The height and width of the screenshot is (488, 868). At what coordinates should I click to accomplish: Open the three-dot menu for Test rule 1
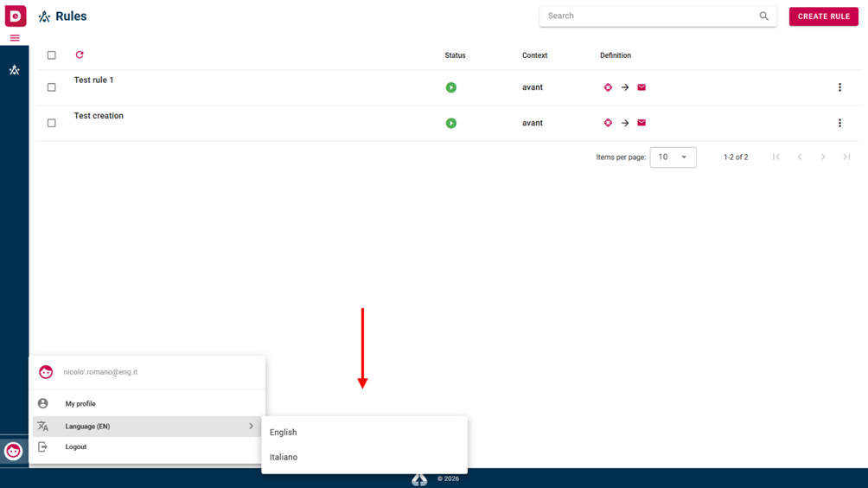tap(839, 87)
